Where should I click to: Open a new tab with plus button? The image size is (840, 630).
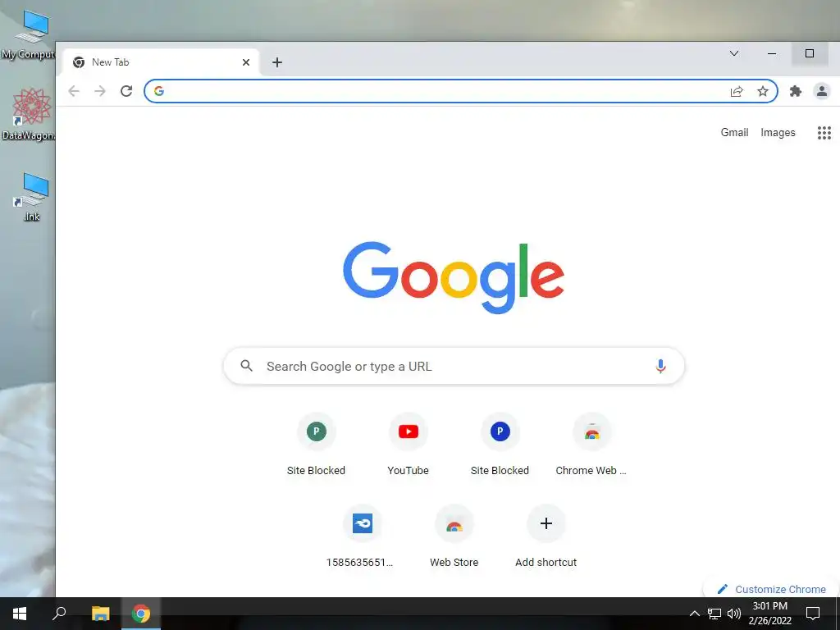tap(277, 62)
